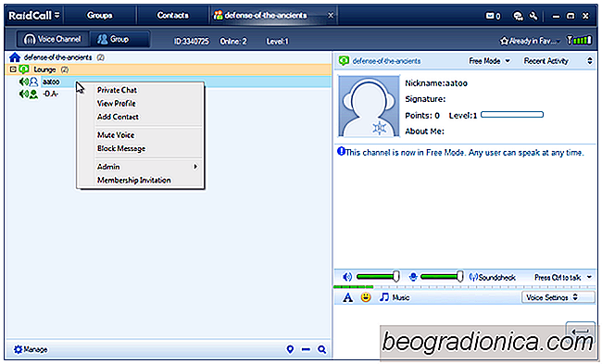This screenshot has width=602, height=364.
Task: Close the defense-of-the-ancients tab
Action: 331,16
